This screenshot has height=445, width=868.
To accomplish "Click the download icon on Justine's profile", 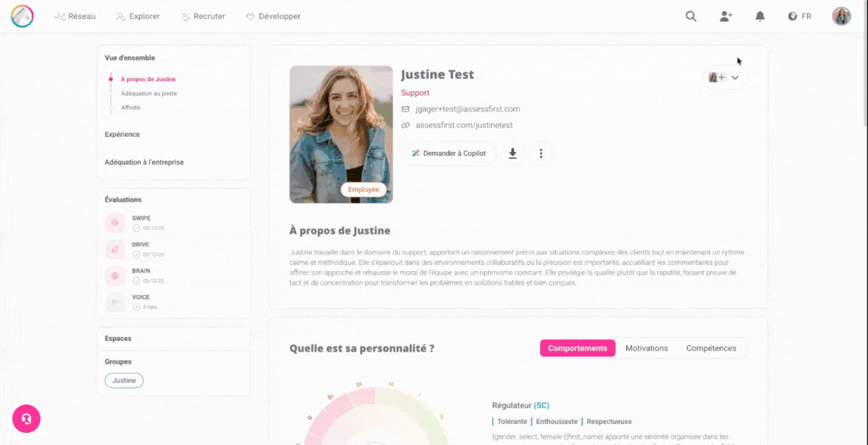I will [512, 153].
